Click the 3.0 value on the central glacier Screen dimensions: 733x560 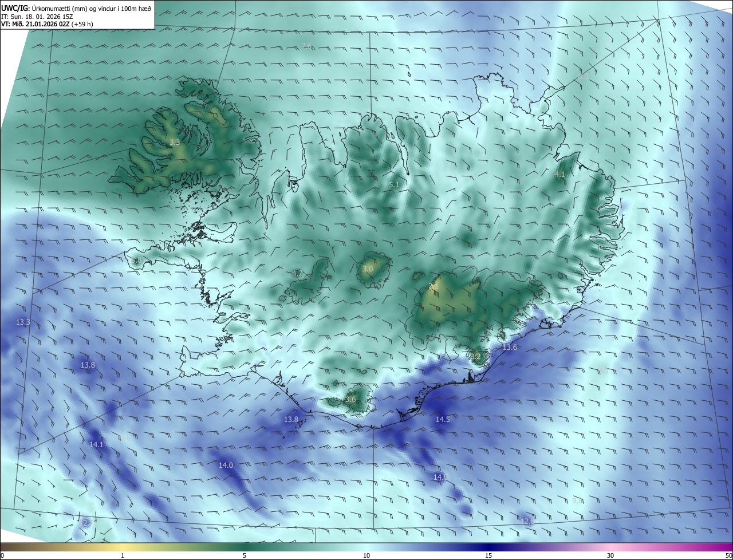point(368,269)
